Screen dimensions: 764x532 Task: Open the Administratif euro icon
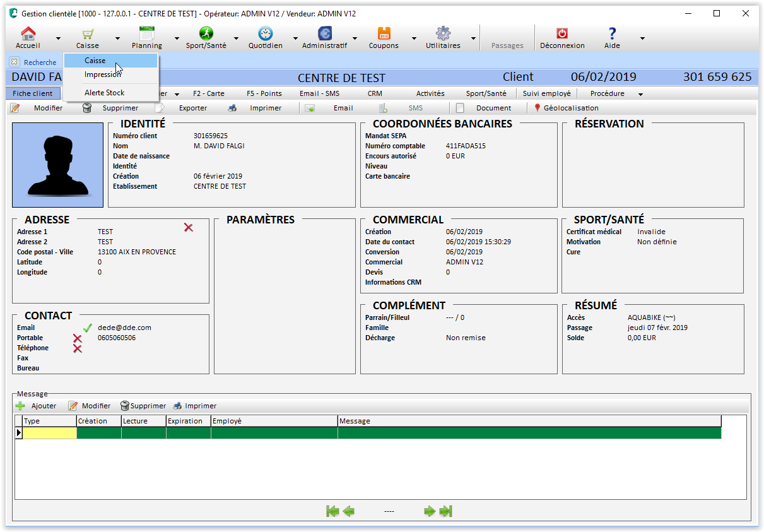(324, 34)
